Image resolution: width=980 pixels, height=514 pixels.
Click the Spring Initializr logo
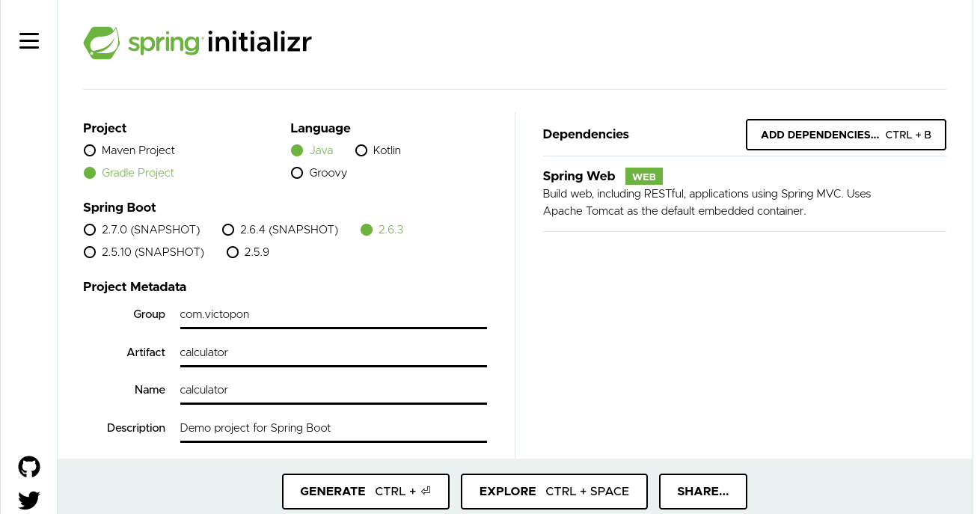pos(197,43)
